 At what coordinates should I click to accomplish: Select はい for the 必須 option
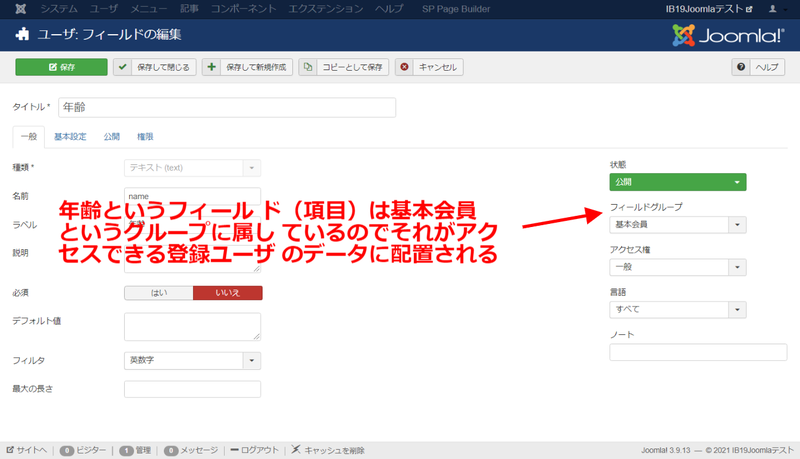[158, 293]
